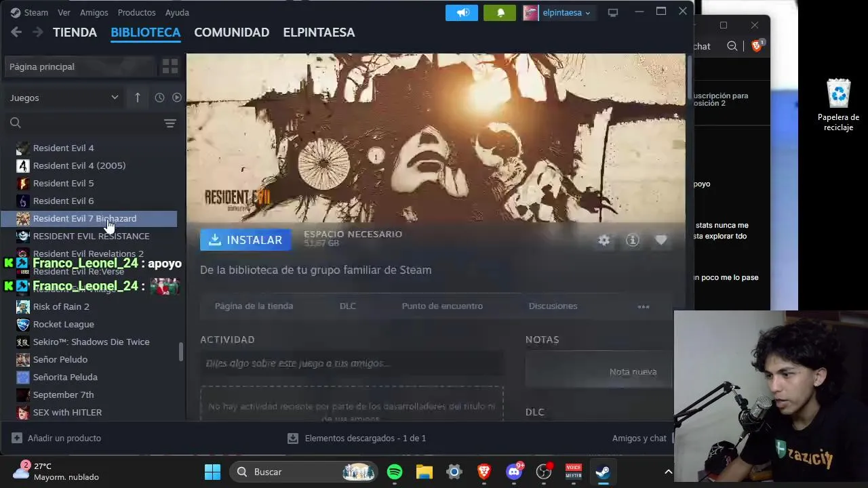Click the INSTALAR button
The width and height of the screenshot is (868, 488).
coord(245,240)
